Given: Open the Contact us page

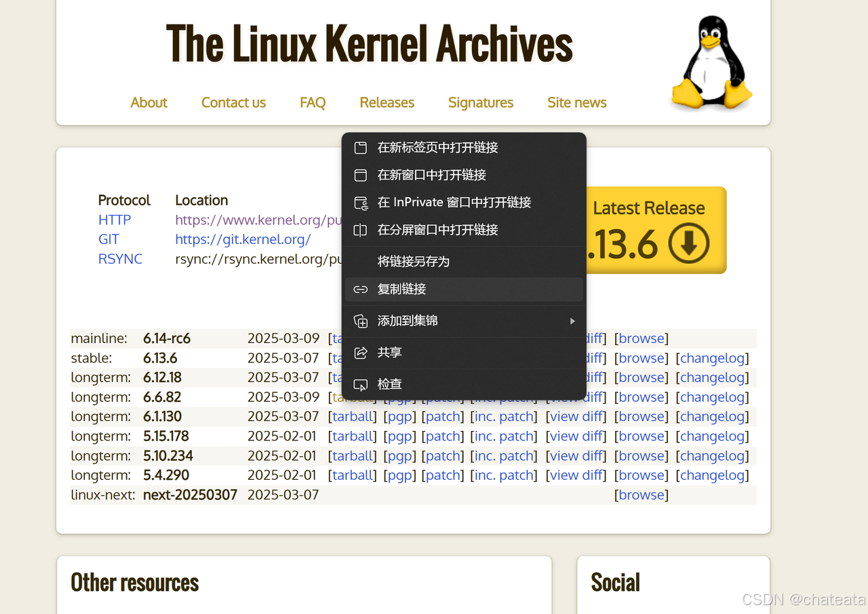Looking at the screenshot, I should [x=233, y=102].
